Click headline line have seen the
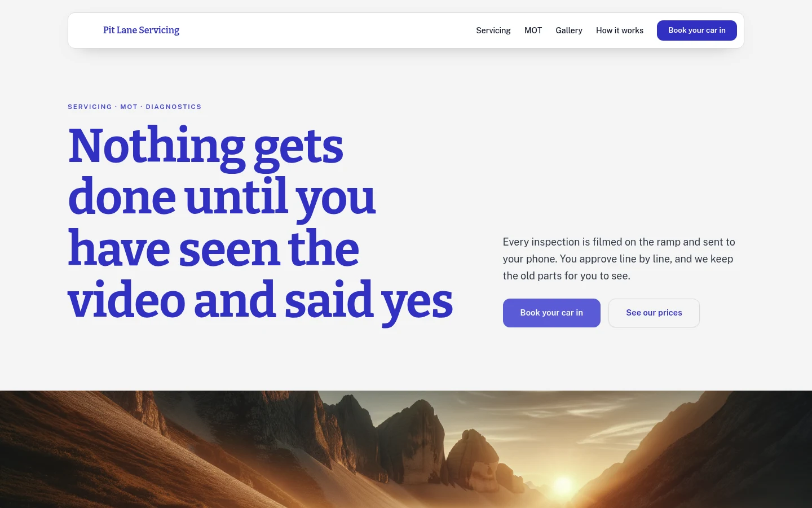812x508 pixels. point(214,248)
